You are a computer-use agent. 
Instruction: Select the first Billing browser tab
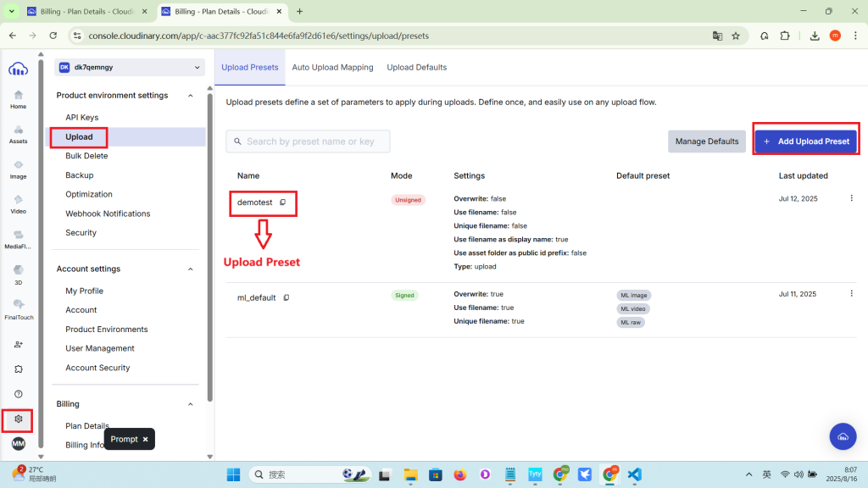click(x=87, y=11)
